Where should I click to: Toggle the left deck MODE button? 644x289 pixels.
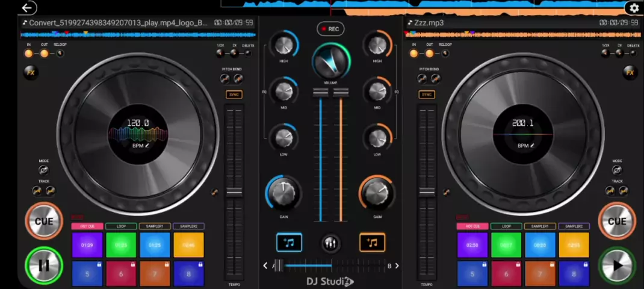click(44, 170)
